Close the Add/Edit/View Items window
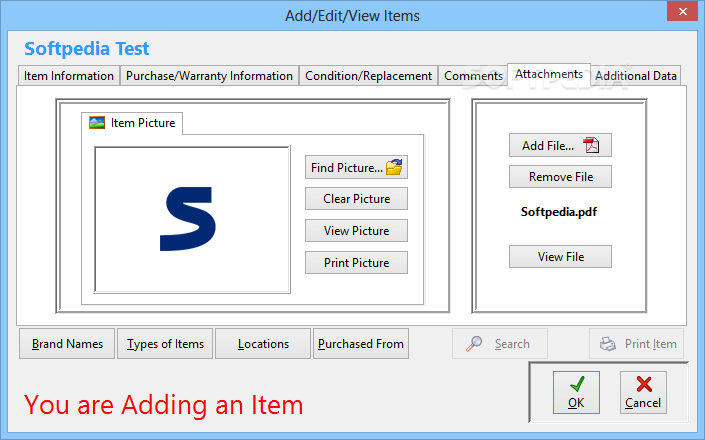The image size is (705, 440). point(683,11)
